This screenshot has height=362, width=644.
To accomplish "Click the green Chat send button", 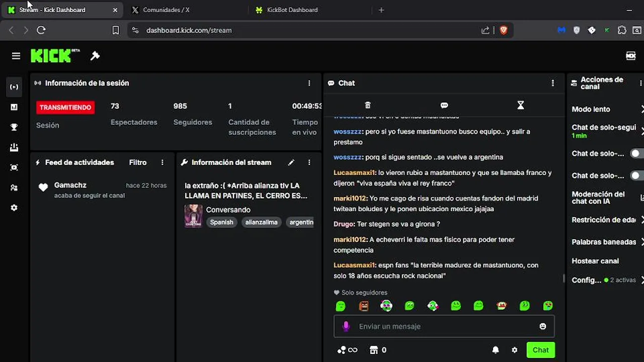I will click(x=540, y=350).
